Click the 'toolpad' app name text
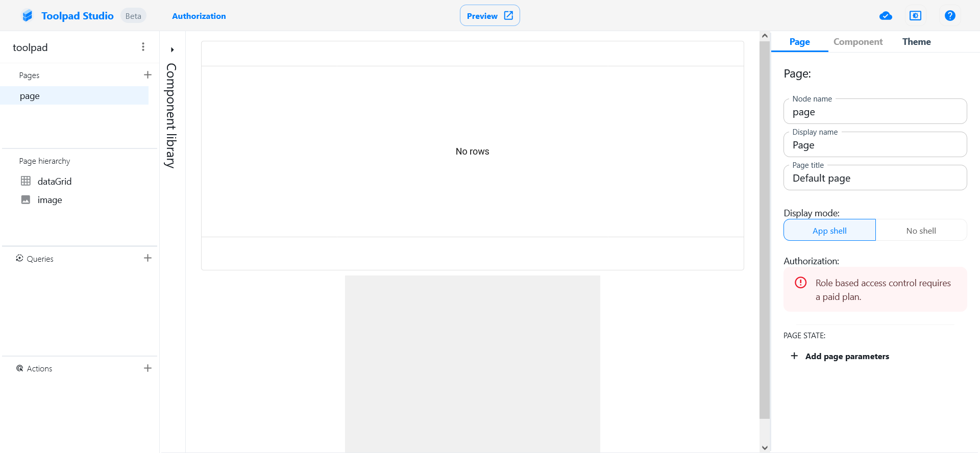The image size is (980, 453). [x=30, y=47]
